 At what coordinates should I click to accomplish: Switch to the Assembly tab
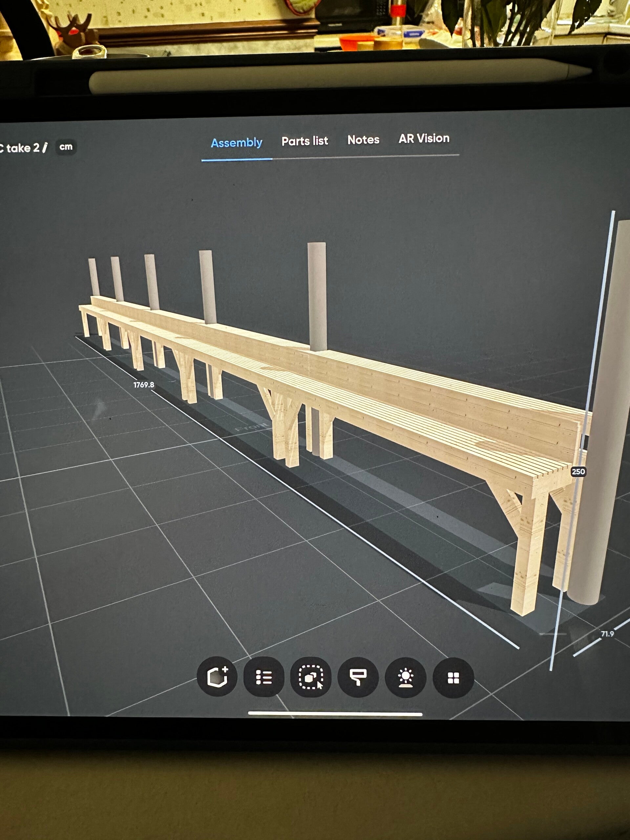[237, 143]
